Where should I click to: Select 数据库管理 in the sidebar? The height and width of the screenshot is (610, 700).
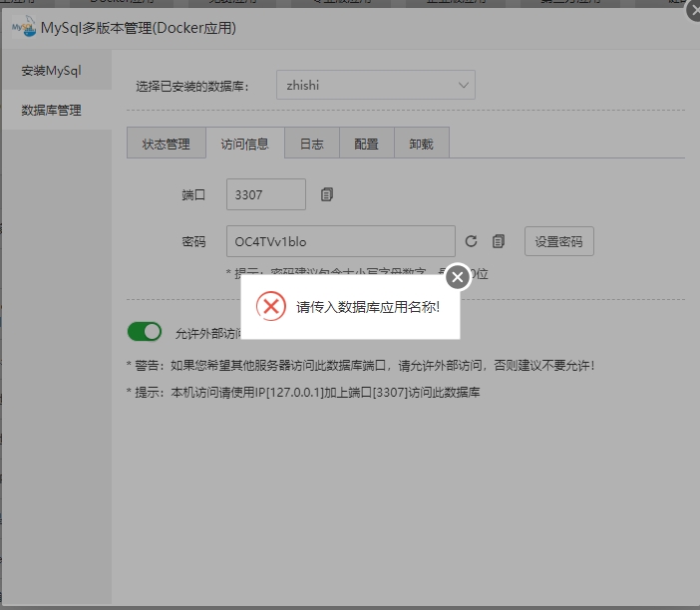click(57, 110)
